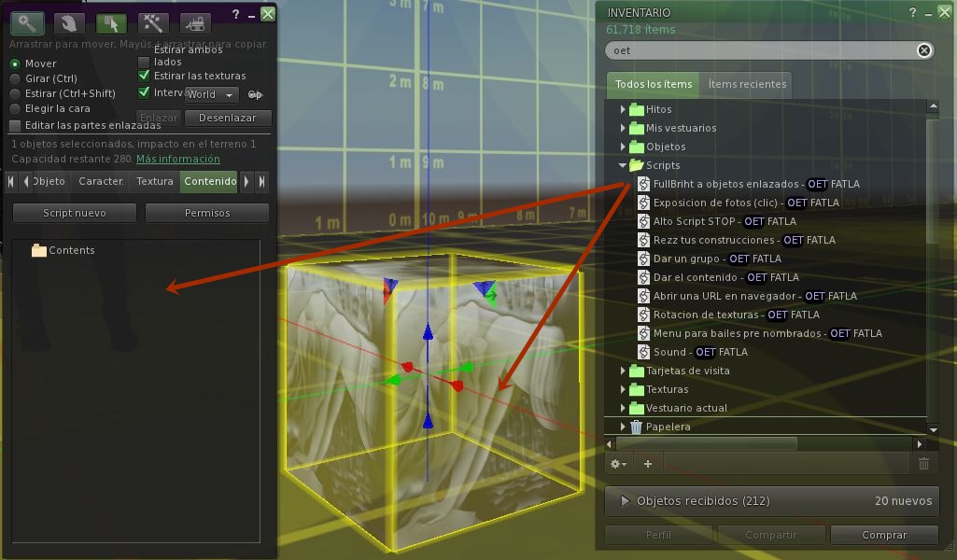Click the Sound script icon
The height and width of the screenshot is (560, 957).
click(x=643, y=352)
